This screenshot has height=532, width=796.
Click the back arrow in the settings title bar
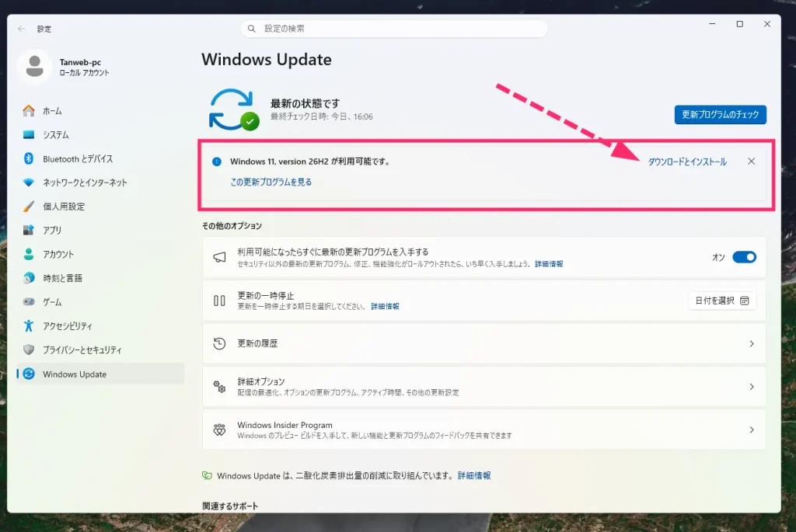point(21,29)
